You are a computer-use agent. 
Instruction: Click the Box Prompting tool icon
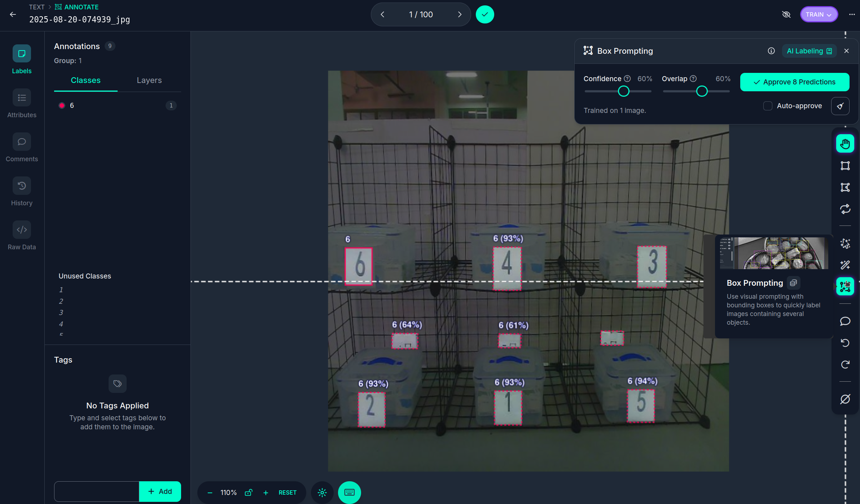click(845, 286)
